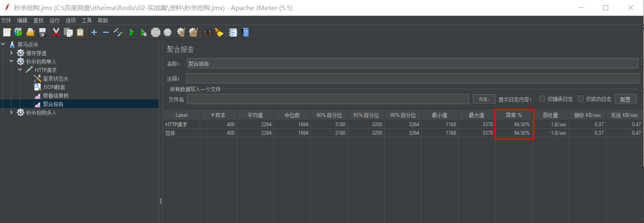This screenshot has width=644, height=223.
Task: Click the Stop test icon
Action: pos(156,32)
